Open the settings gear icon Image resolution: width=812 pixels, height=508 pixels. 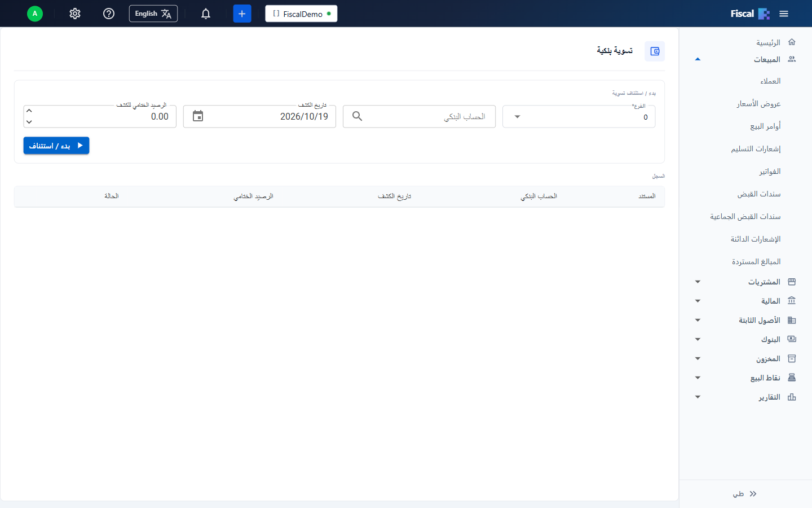75,14
